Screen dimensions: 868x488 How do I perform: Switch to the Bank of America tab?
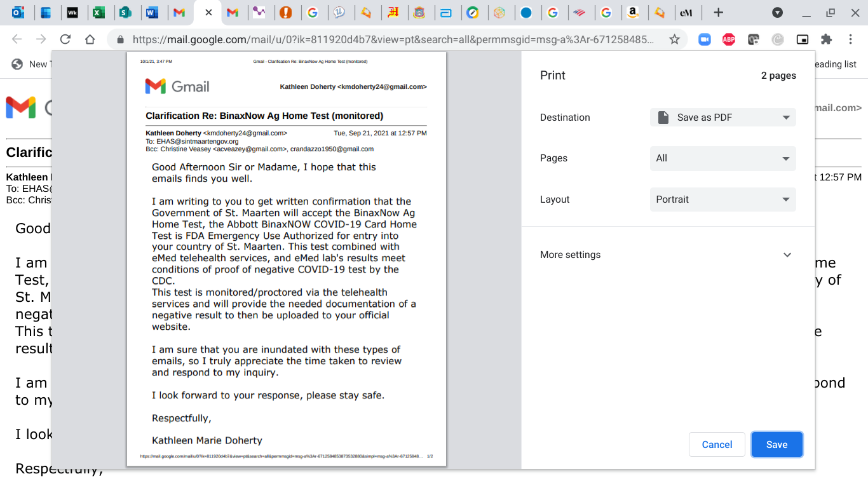(579, 12)
